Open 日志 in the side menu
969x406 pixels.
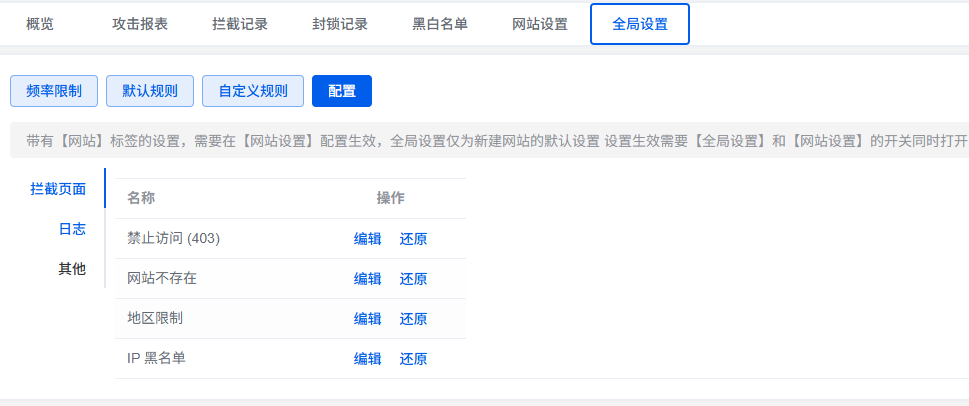(72, 228)
